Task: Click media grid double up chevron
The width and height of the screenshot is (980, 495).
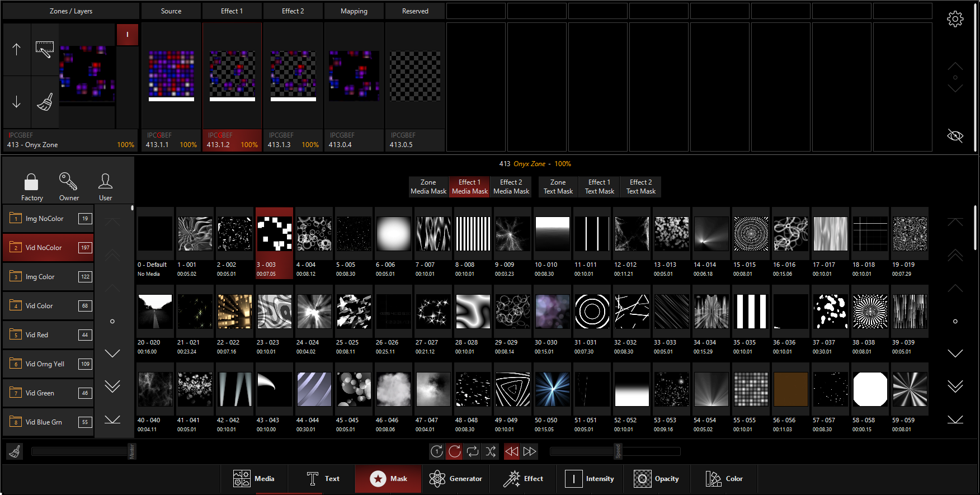Action: click(x=955, y=255)
